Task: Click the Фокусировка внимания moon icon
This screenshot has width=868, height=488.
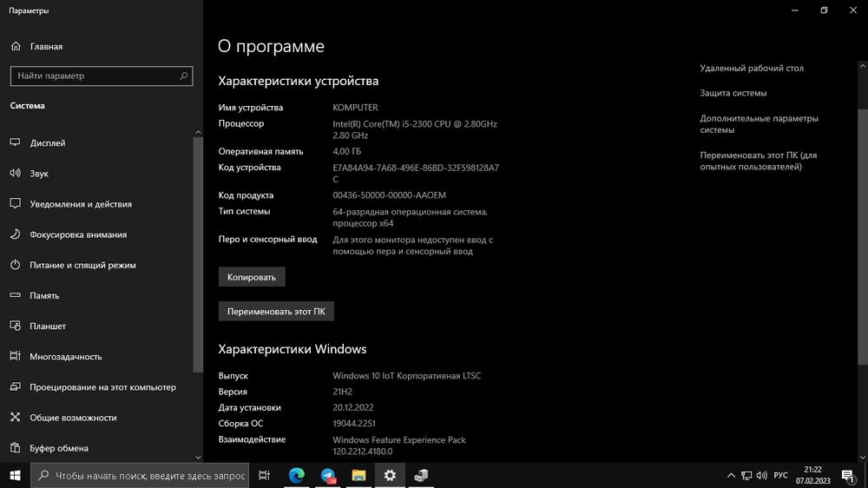Action: click(15, 234)
